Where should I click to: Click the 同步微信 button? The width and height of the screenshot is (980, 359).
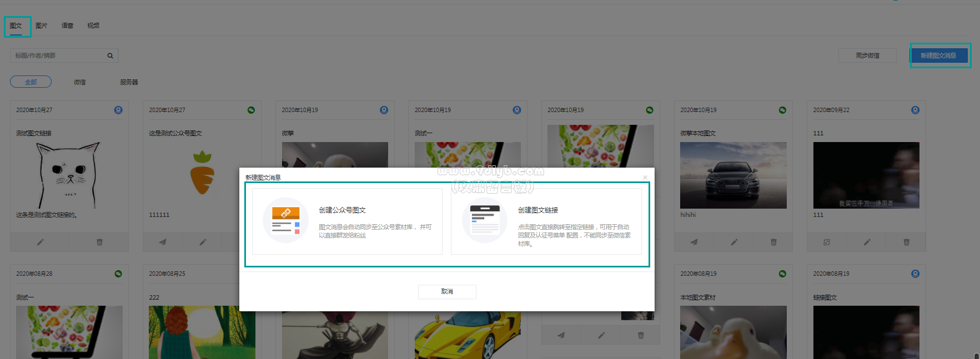click(x=867, y=55)
